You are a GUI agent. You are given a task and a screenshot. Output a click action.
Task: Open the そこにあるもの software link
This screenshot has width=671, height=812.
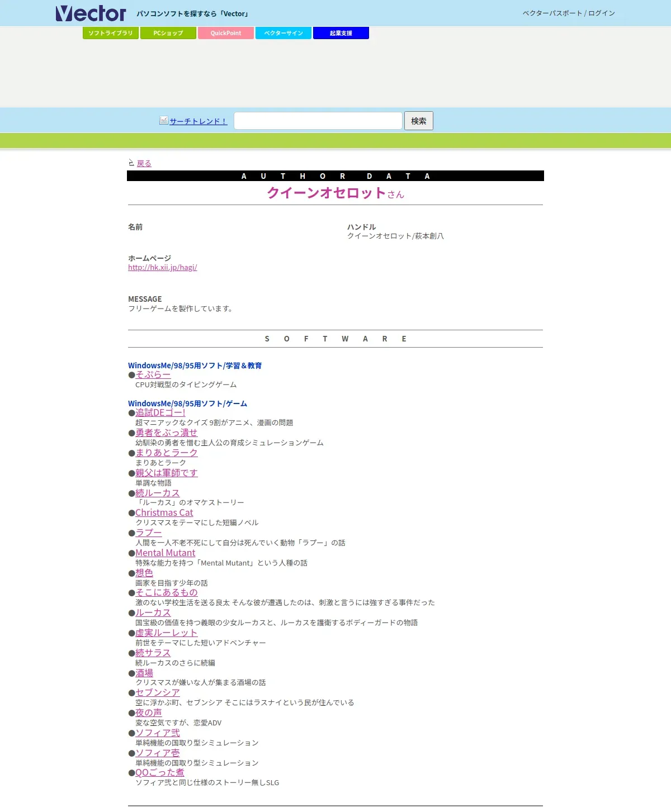pos(167,592)
